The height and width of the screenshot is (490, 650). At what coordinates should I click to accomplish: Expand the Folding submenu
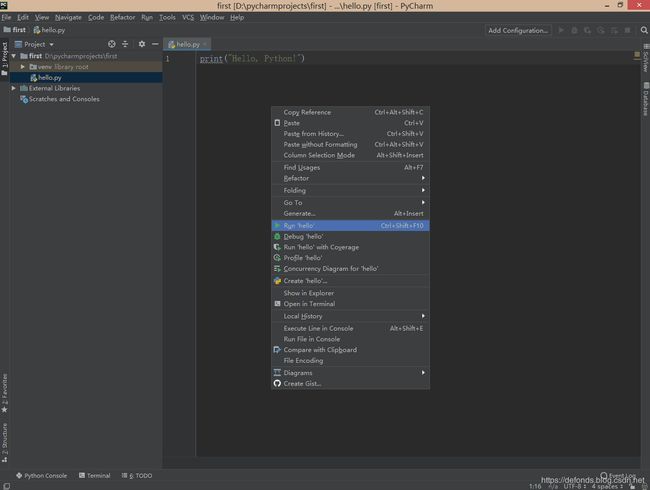(350, 190)
